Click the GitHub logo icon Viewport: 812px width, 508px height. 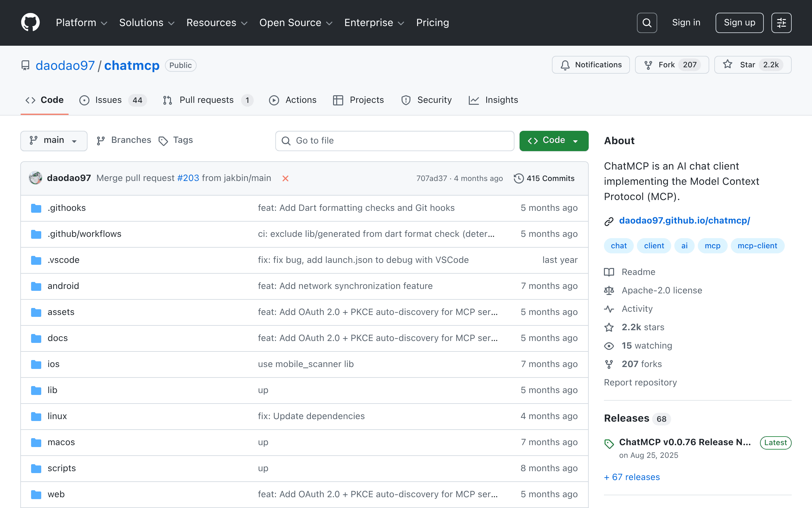[30, 23]
